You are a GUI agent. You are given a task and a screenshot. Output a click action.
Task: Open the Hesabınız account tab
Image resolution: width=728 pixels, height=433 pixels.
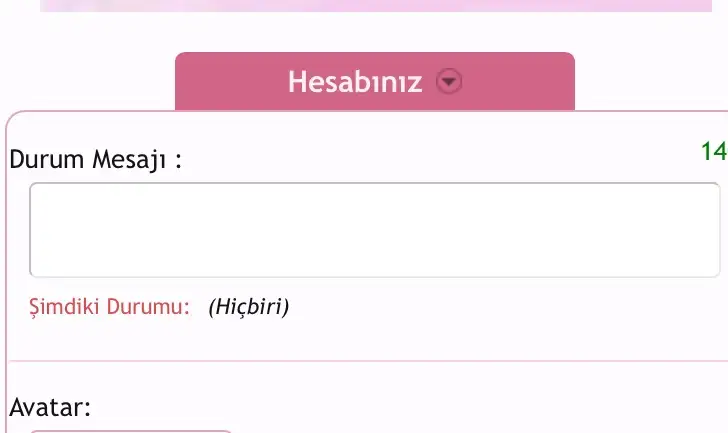click(375, 81)
